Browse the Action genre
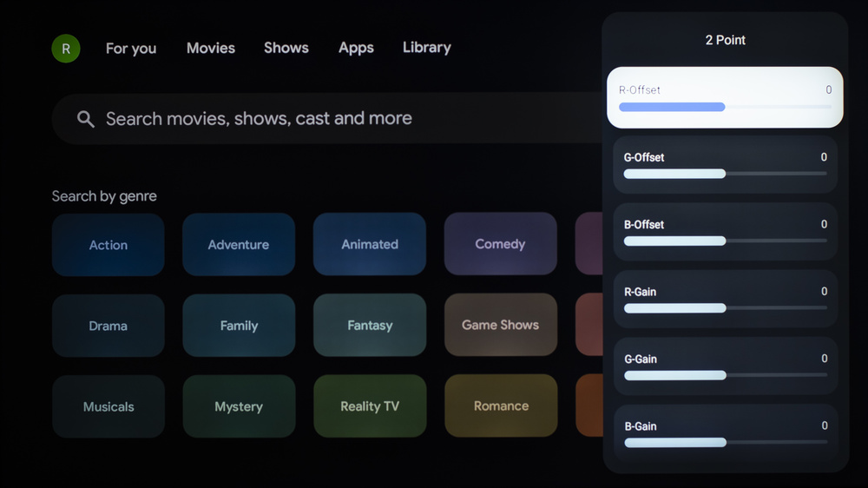The image size is (868, 488). pos(108,245)
